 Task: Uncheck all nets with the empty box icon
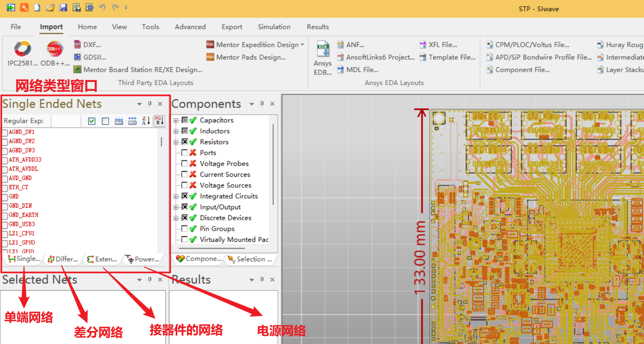pyautogui.click(x=105, y=121)
